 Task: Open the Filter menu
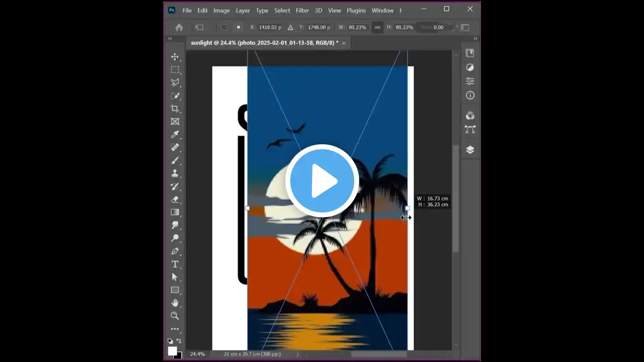coord(302,10)
